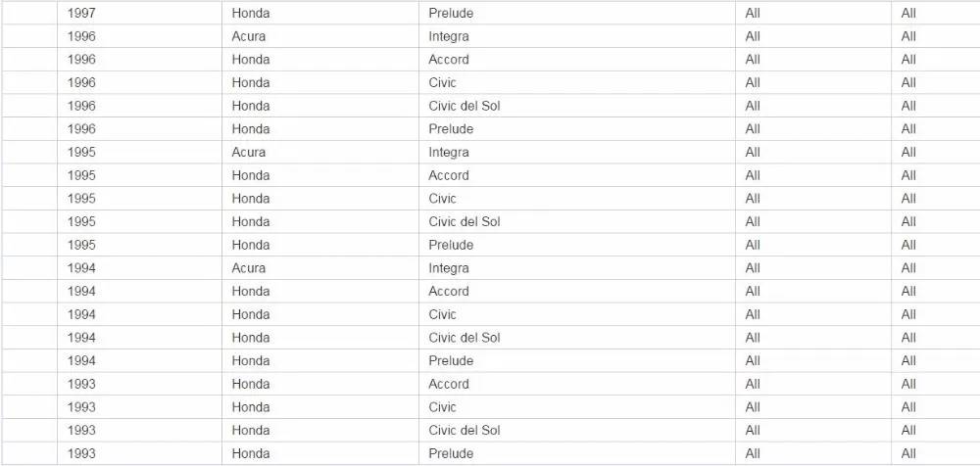Click Acura in the 1994 row

pos(248,268)
